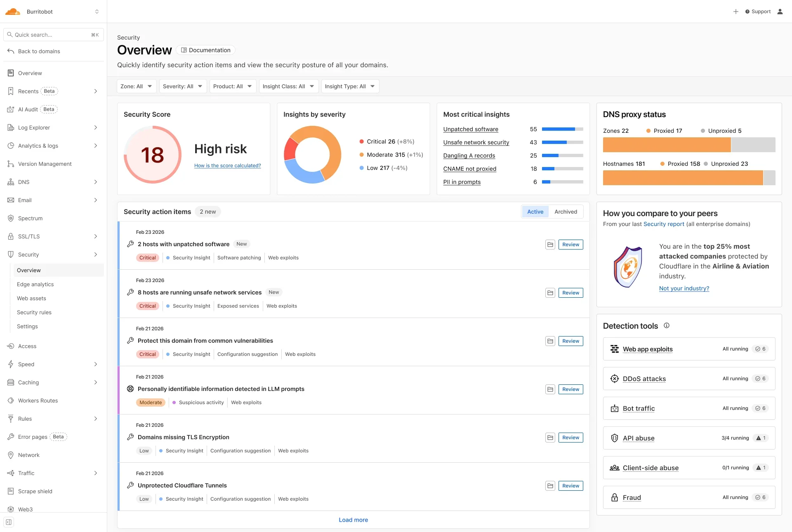Click the Load more button
Screen dimensions: 792x532
(353, 520)
